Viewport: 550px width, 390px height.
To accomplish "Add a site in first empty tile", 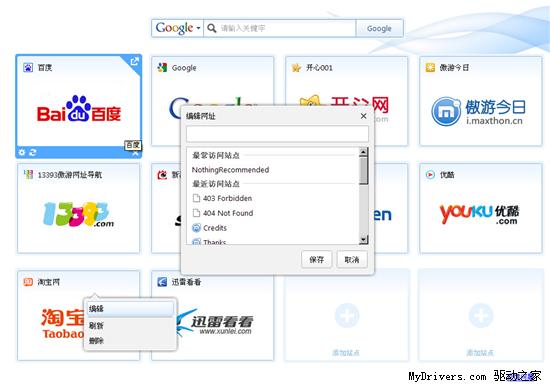I will 347,315.
